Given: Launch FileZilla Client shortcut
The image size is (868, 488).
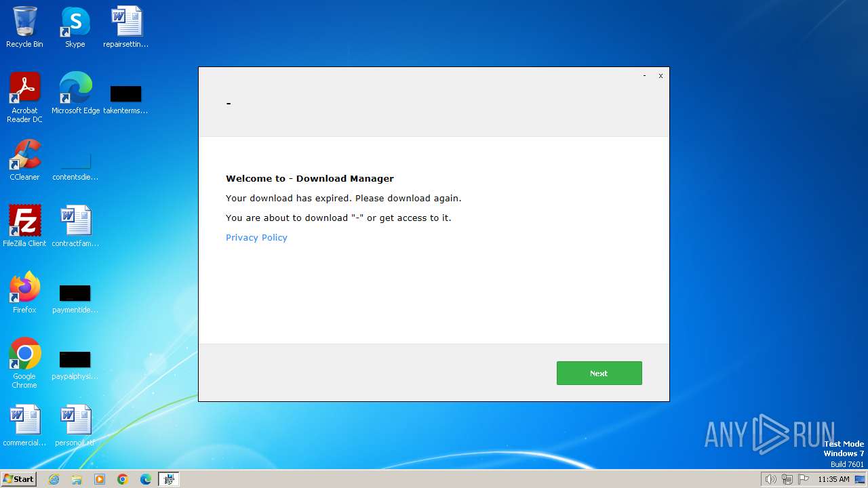Looking at the screenshot, I should coord(24,226).
